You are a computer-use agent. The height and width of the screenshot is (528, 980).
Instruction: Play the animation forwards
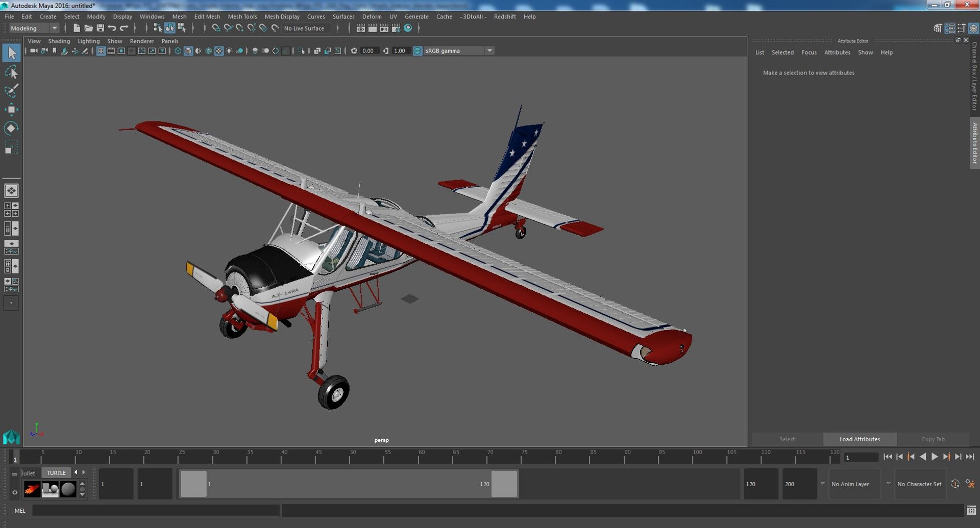tap(935, 457)
